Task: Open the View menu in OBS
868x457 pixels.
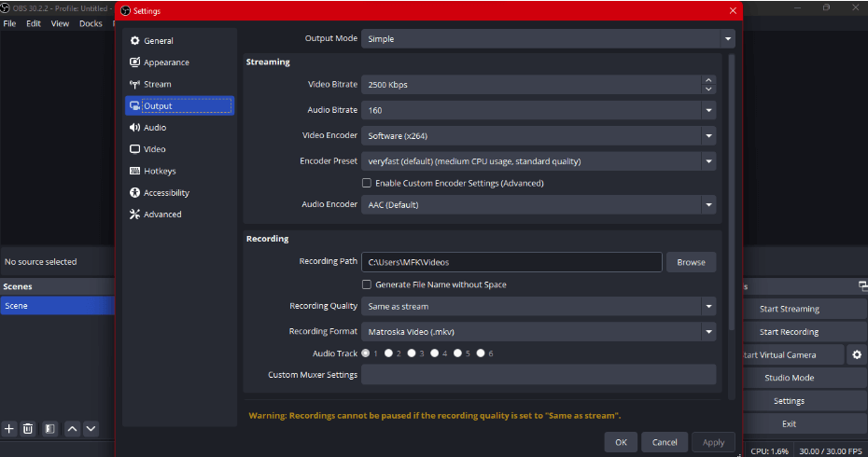Action: tap(60, 24)
